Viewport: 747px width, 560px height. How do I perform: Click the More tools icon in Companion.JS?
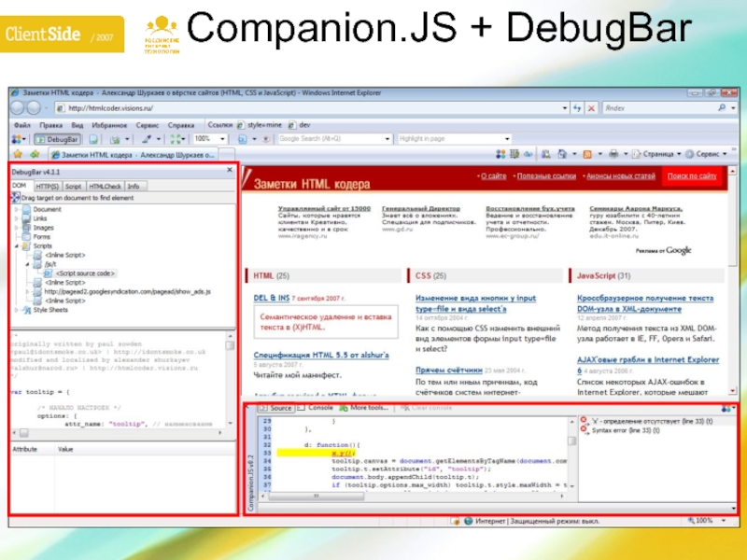(x=344, y=408)
